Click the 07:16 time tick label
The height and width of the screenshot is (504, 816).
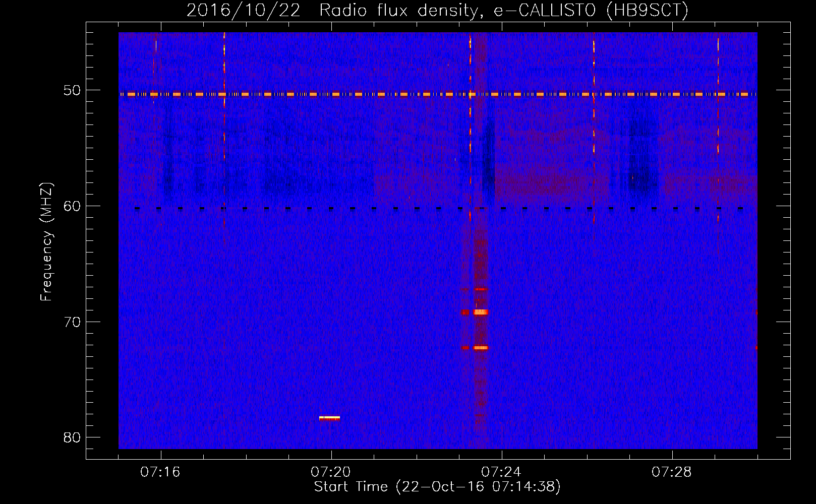pyautogui.click(x=160, y=472)
